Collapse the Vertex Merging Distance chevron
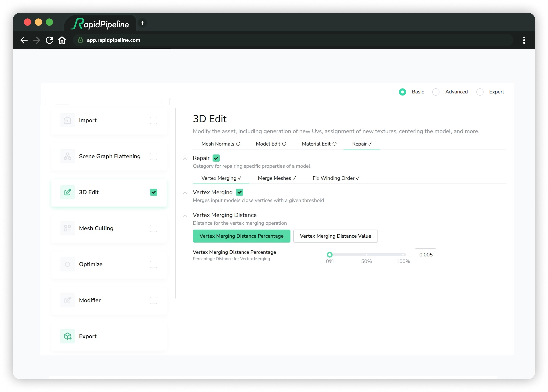 click(185, 216)
